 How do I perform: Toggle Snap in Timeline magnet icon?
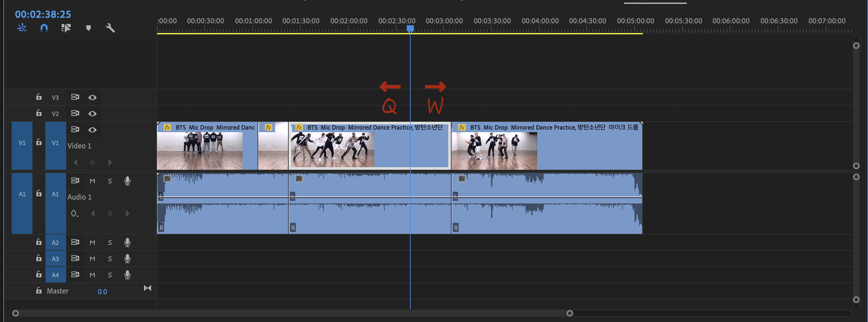(x=44, y=28)
